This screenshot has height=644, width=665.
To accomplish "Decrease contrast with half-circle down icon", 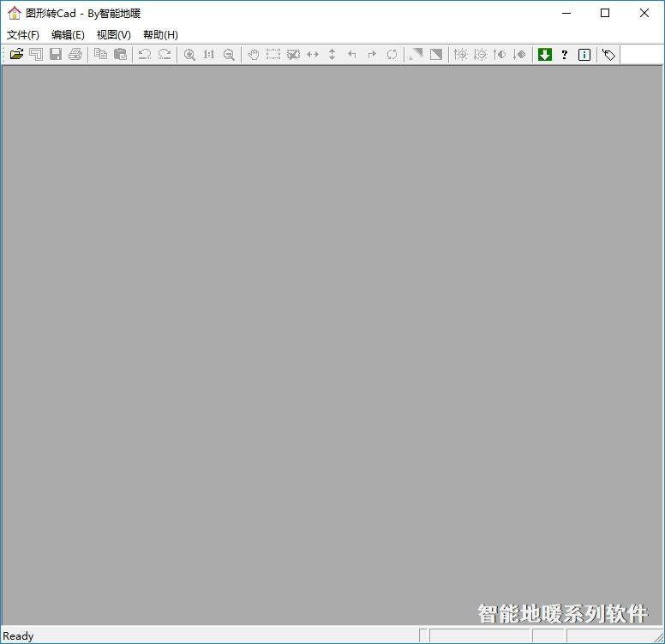I will point(519,54).
